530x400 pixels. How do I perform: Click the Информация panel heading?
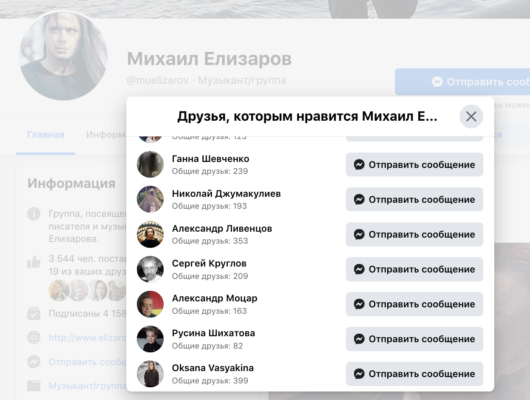click(x=71, y=183)
